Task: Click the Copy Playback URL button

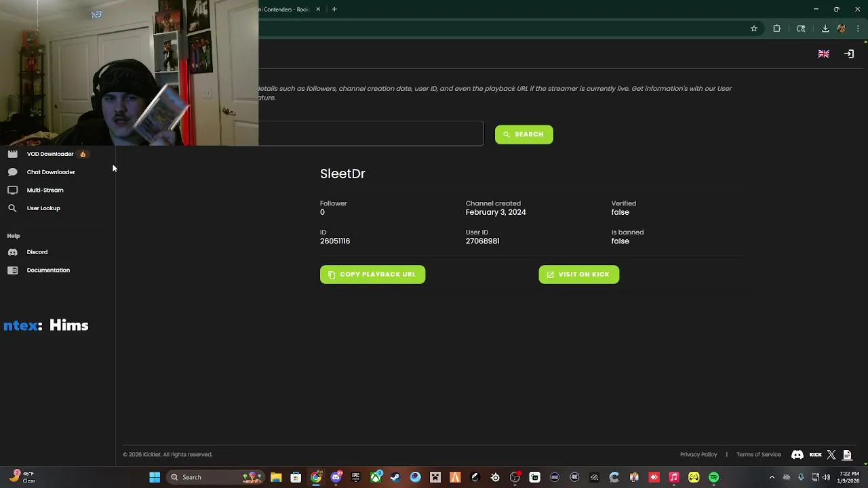Action: tap(372, 274)
